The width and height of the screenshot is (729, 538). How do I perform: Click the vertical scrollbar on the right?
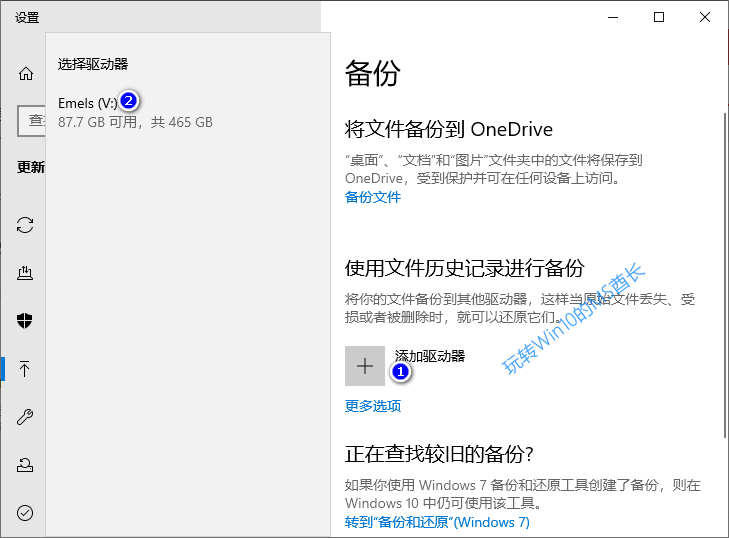pyautogui.click(x=725, y=274)
